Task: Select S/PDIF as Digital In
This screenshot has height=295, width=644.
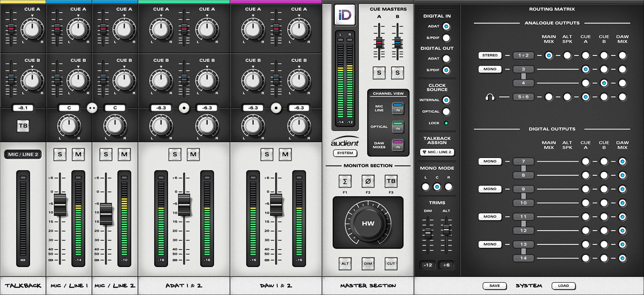Action: tap(446, 38)
